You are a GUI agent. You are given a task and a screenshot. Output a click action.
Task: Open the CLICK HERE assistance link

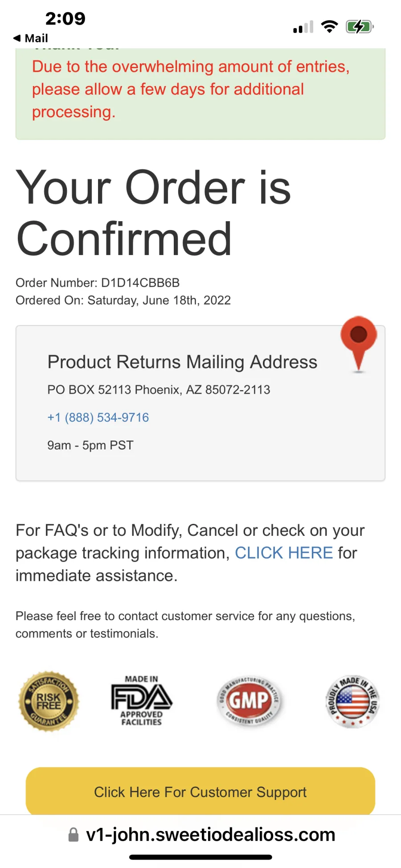[284, 553]
